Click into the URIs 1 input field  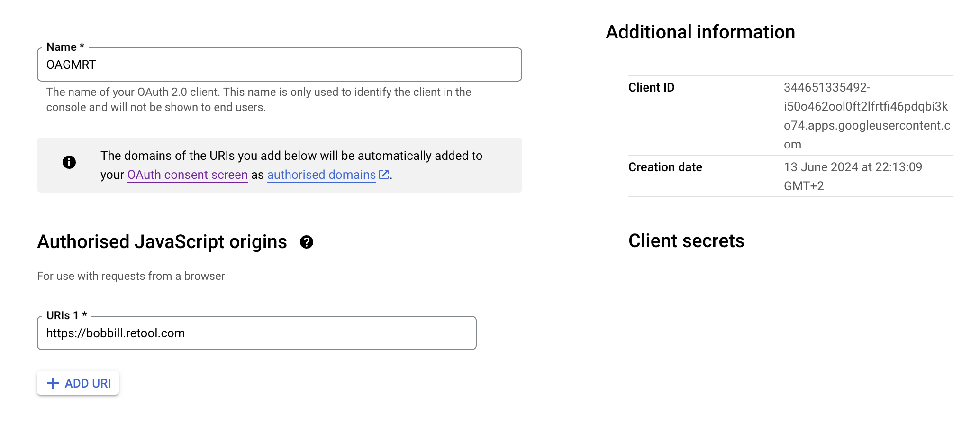pyautogui.click(x=256, y=333)
